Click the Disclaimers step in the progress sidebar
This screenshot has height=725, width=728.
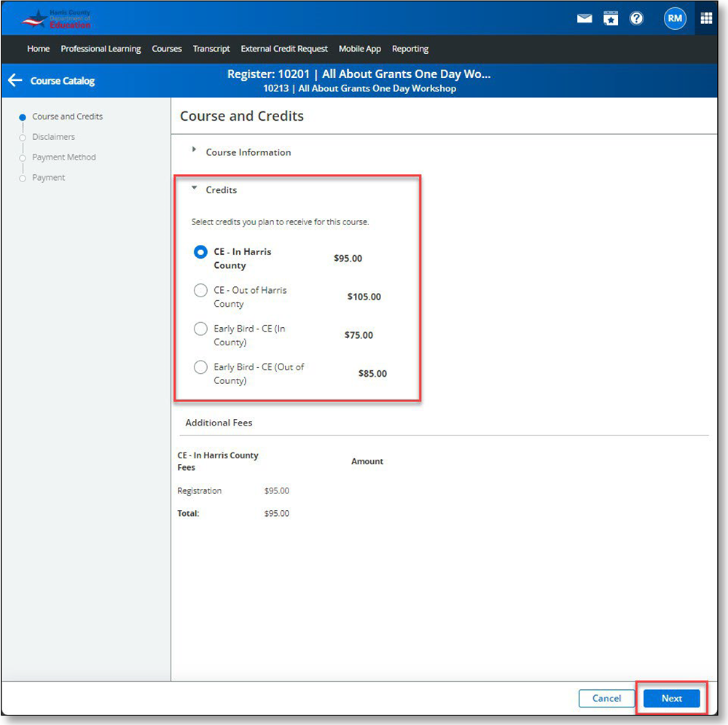(52, 137)
